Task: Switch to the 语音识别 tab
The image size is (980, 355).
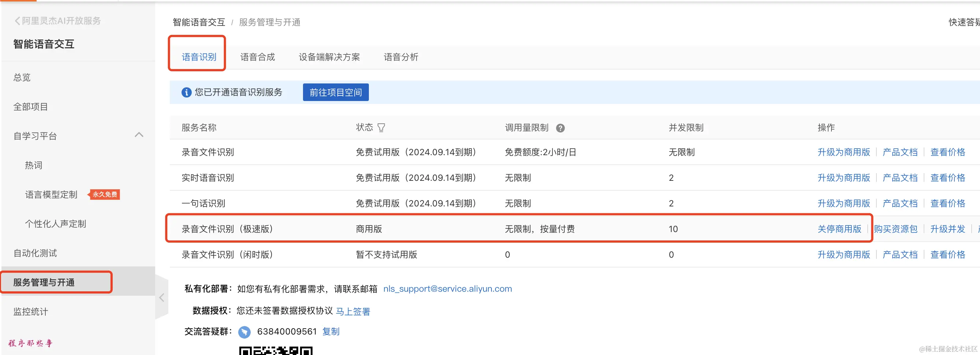Action: (x=199, y=57)
